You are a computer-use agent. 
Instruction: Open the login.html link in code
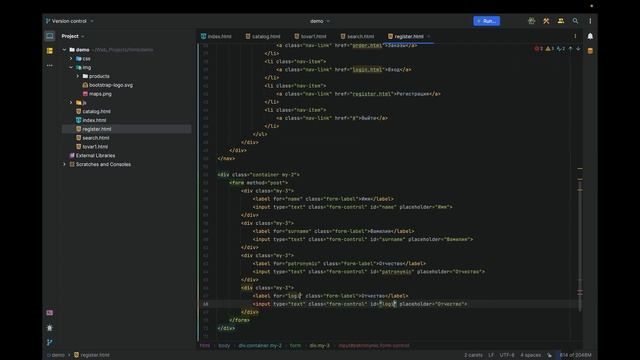point(367,69)
